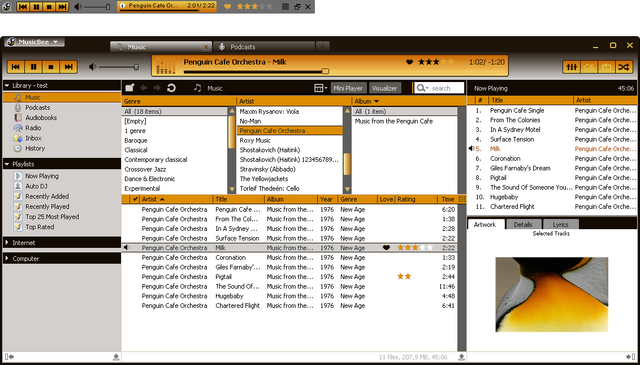Click the Visualizer button
The height and width of the screenshot is (365, 640).
point(385,88)
